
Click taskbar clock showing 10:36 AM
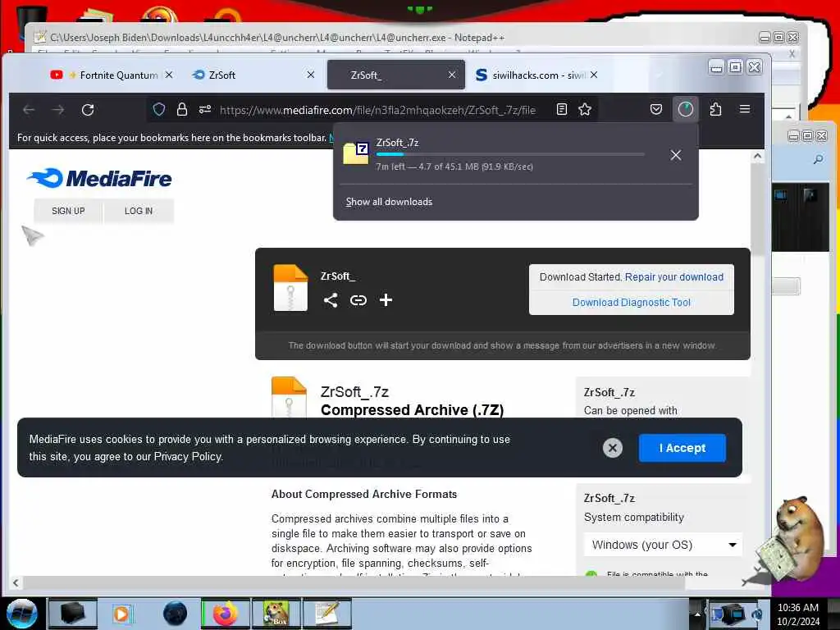(x=797, y=614)
